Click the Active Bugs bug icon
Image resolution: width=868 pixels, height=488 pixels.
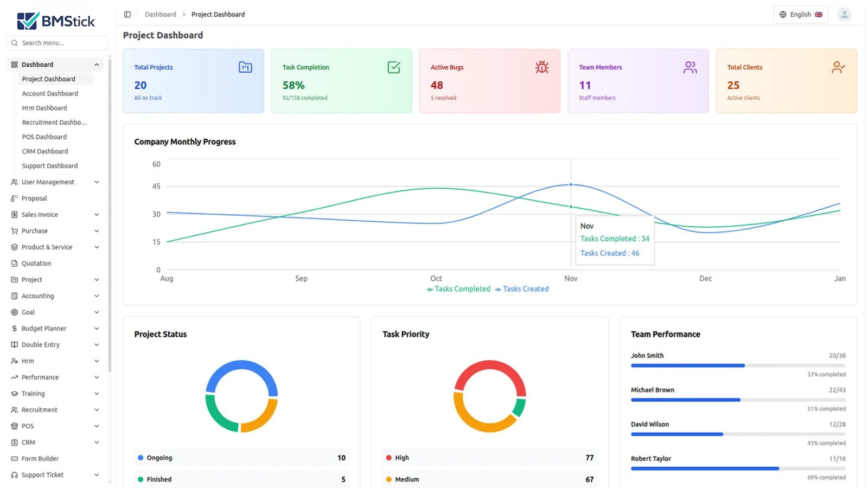coord(541,67)
